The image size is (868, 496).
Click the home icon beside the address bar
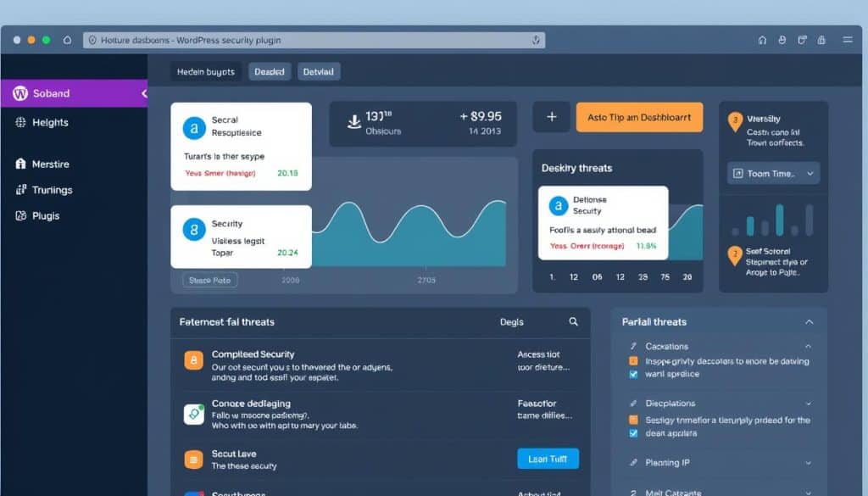coord(67,40)
